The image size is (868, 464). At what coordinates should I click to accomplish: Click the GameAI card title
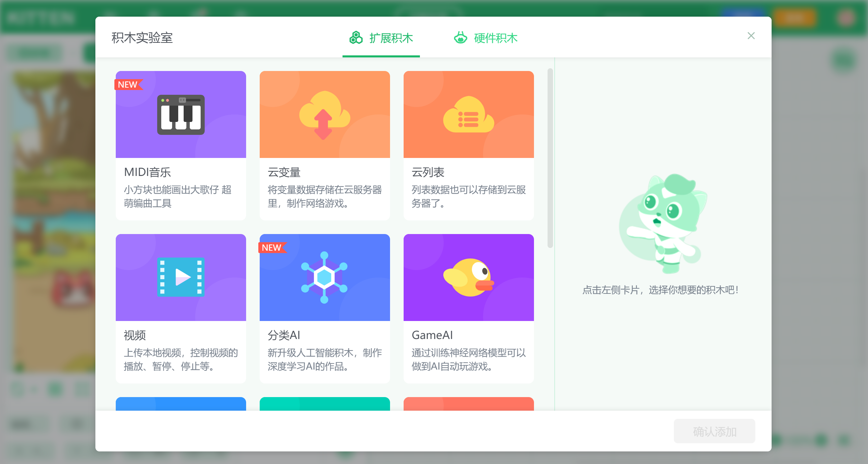(x=432, y=335)
